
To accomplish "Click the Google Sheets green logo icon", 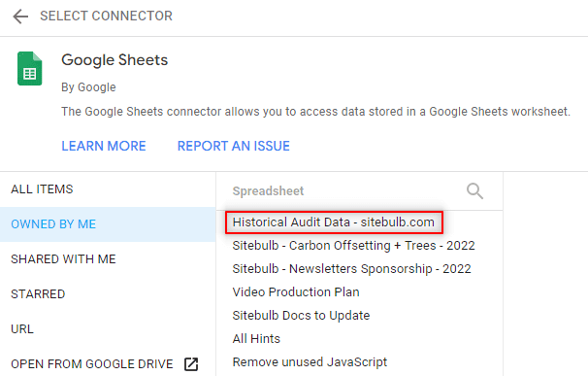I will (x=30, y=68).
